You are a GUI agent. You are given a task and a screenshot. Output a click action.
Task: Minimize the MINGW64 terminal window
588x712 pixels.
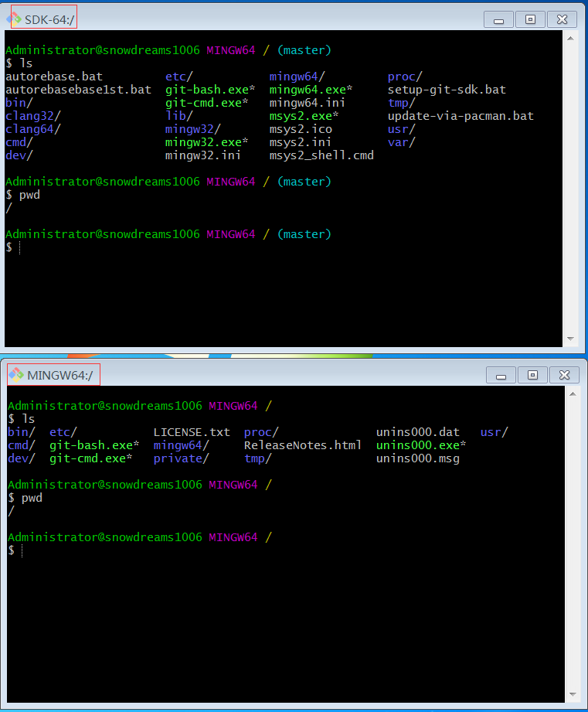click(501, 376)
